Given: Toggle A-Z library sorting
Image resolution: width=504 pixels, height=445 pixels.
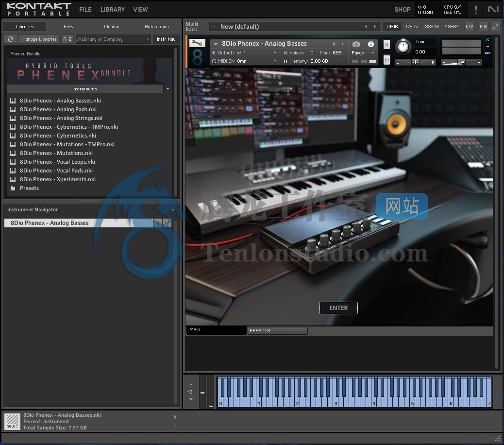Looking at the screenshot, I should (67, 39).
